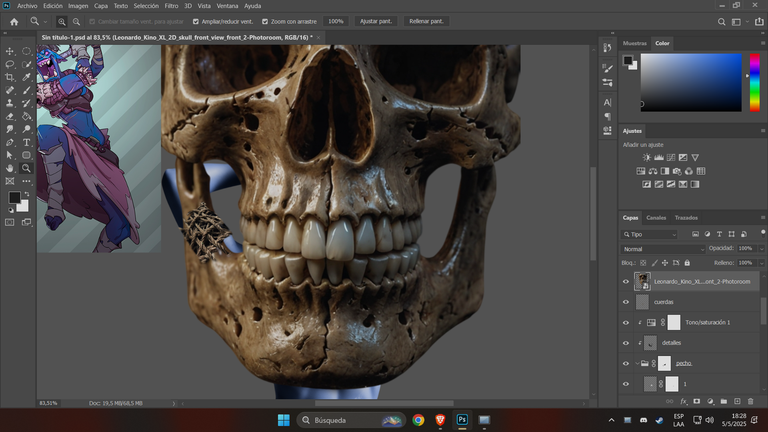The height and width of the screenshot is (432, 768).
Task: Click the 100% zoom button
Action: tap(336, 22)
